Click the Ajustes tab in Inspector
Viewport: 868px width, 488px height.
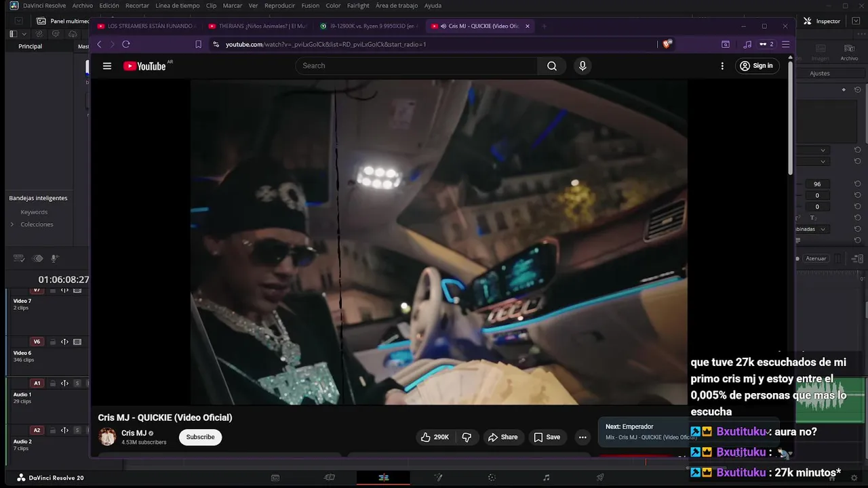(820, 73)
